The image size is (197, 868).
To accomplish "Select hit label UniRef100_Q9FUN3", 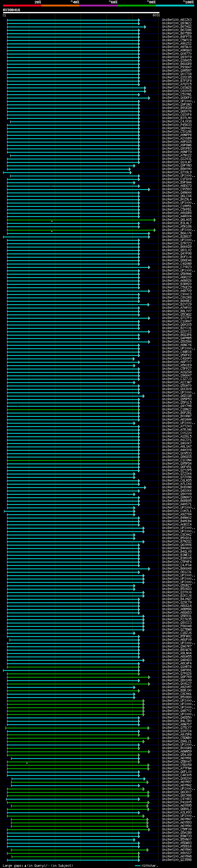I will [177, 104].
